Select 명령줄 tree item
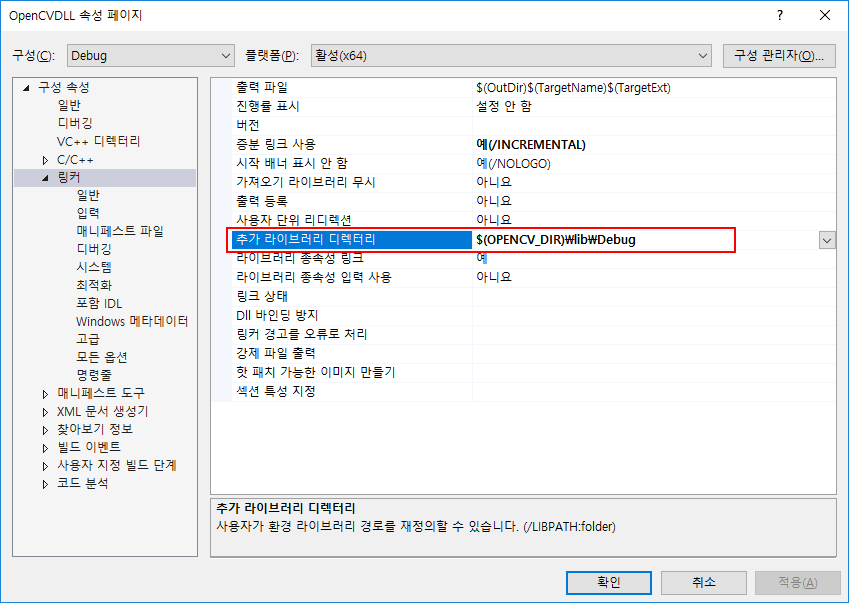 tap(94, 375)
